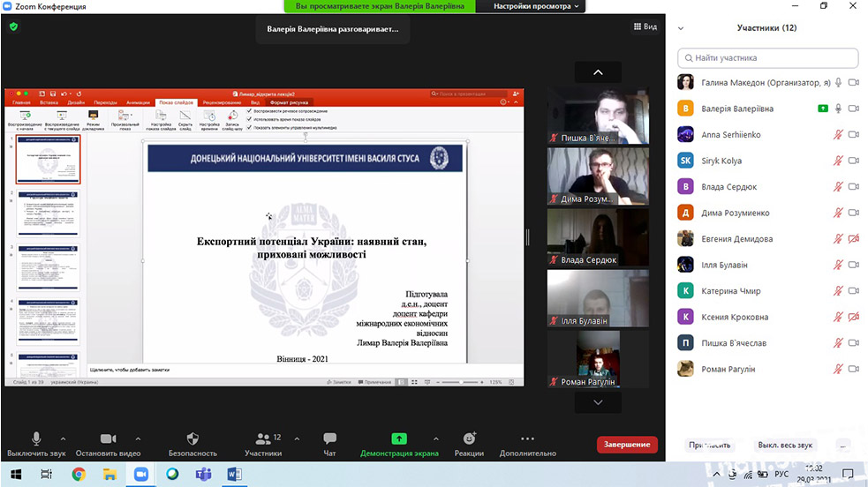Image resolution: width=868 pixels, height=487 pixels.
Task: Expand share options arrow beside Демонстрация экрана
Action: pos(436,438)
